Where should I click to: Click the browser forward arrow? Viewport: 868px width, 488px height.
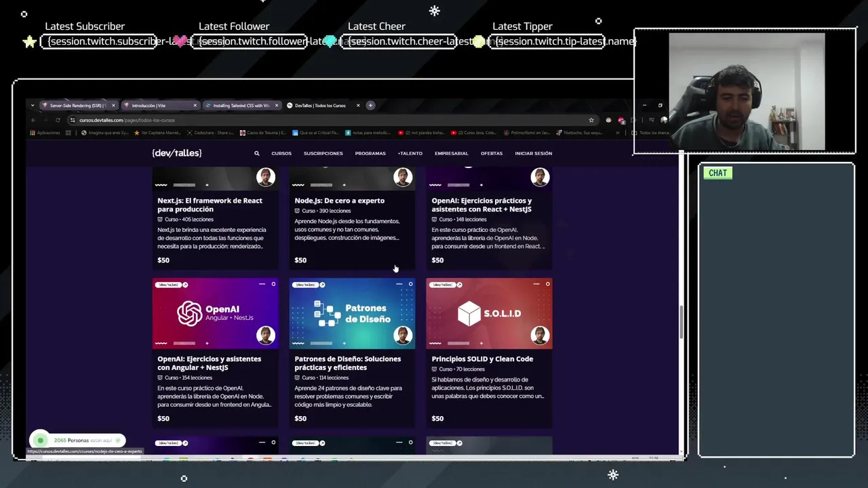(45, 120)
